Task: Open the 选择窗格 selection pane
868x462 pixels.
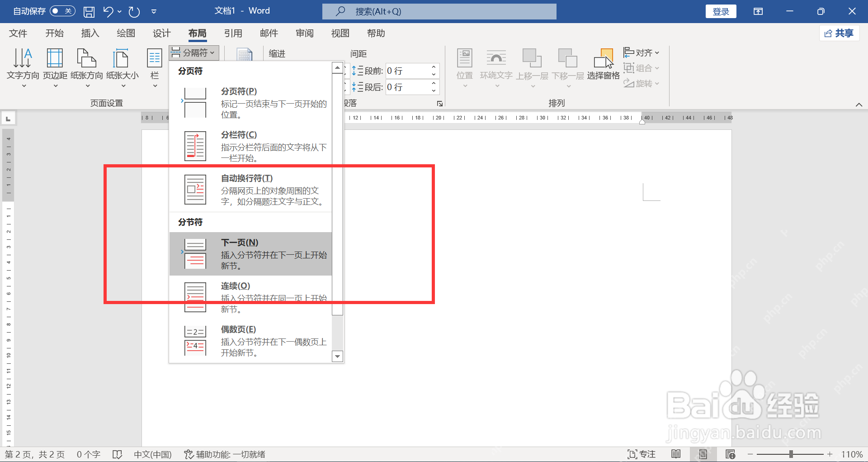Action: [x=603, y=65]
